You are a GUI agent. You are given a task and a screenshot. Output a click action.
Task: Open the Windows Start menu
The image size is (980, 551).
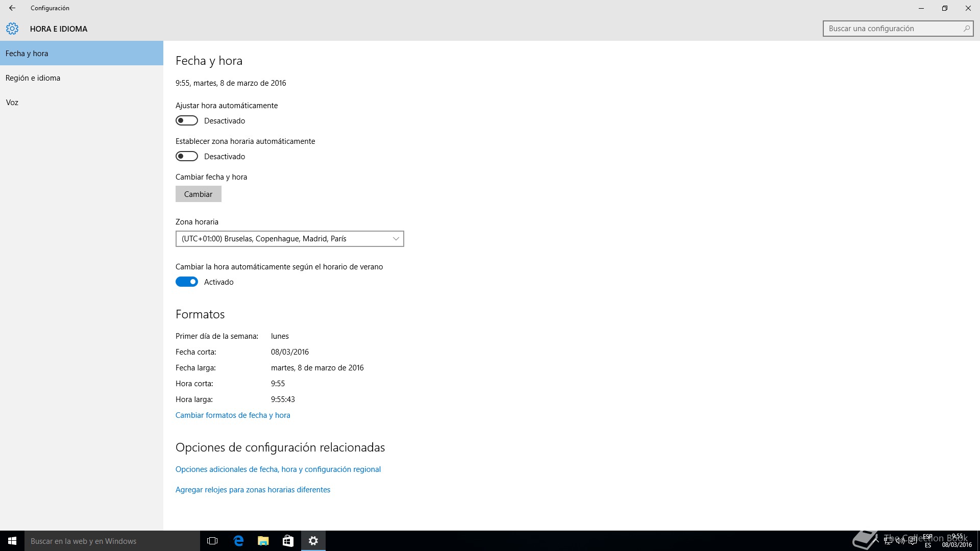(12, 541)
